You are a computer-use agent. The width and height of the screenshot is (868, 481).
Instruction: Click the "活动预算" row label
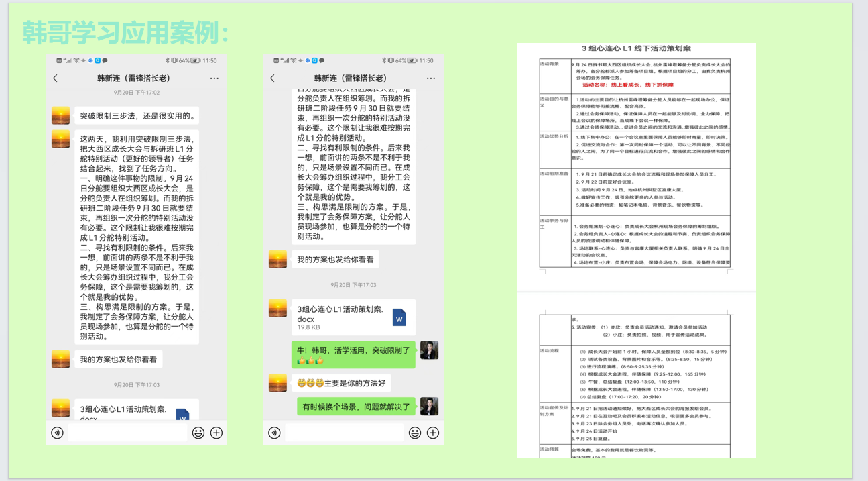pos(550,449)
